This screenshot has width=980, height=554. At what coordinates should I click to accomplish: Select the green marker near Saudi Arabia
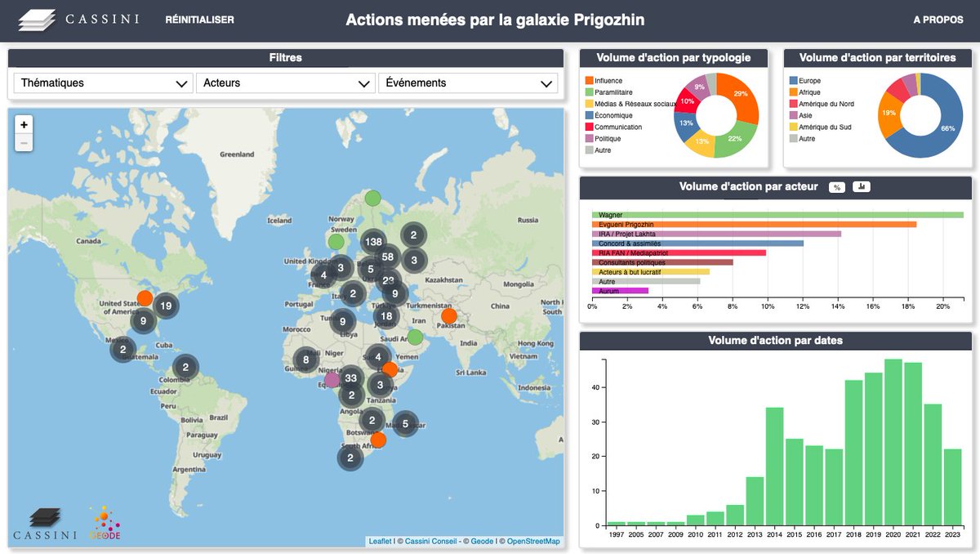click(x=415, y=337)
